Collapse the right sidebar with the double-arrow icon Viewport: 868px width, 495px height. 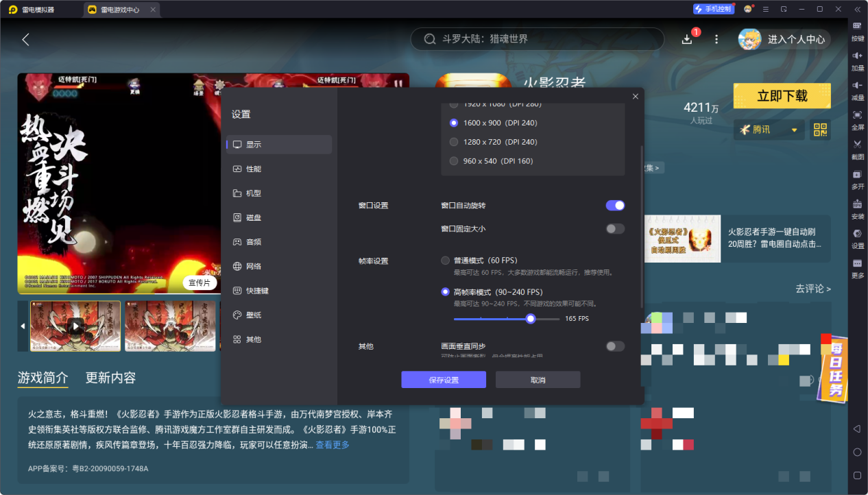857,10
